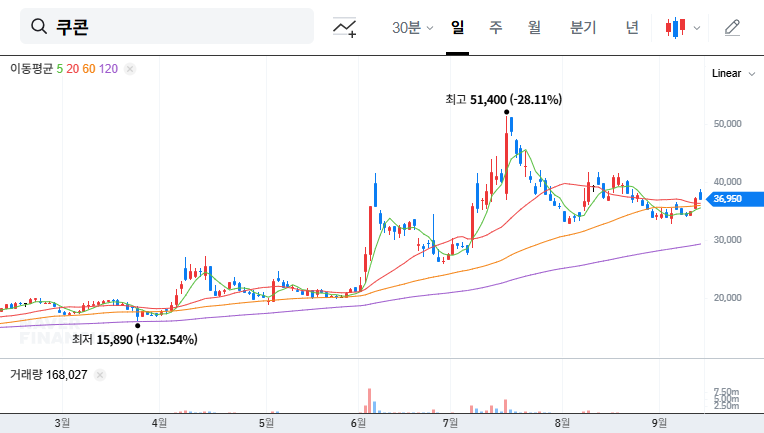Click the 거래량 168,027 volume label
The image size is (764, 433).
pyautogui.click(x=49, y=375)
